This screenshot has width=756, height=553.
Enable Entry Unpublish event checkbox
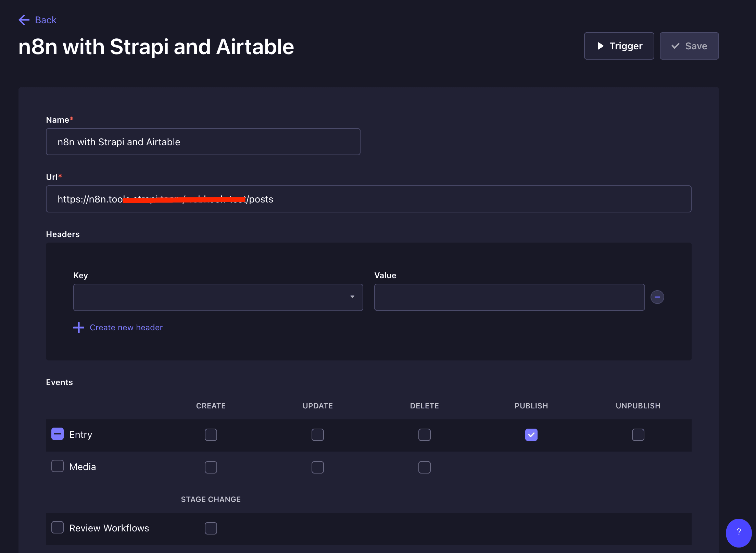click(x=638, y=435)
